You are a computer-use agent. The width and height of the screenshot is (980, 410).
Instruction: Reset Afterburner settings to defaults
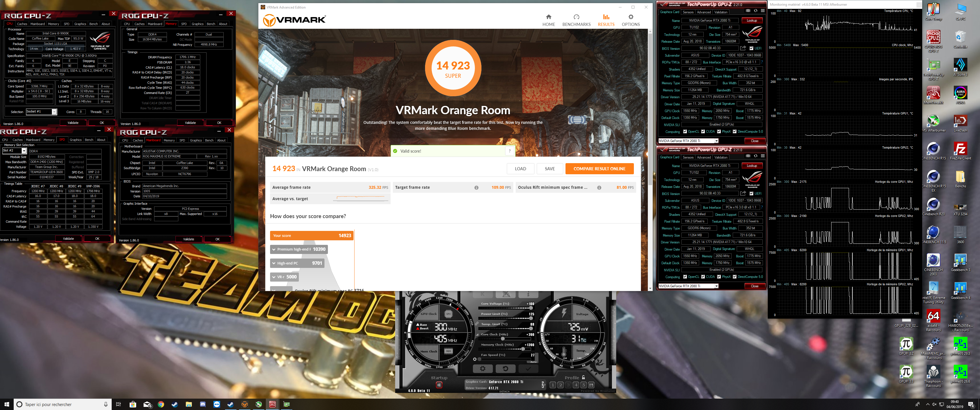[x=505, y=368]
